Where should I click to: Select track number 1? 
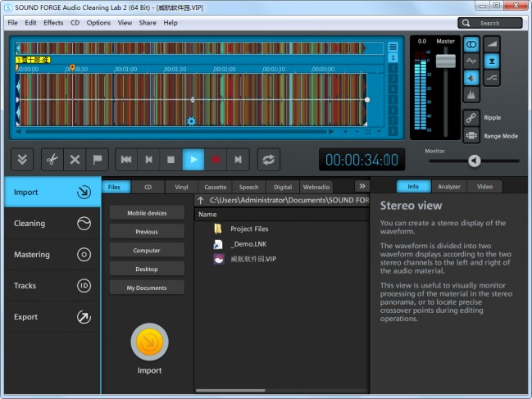point(393,57)
